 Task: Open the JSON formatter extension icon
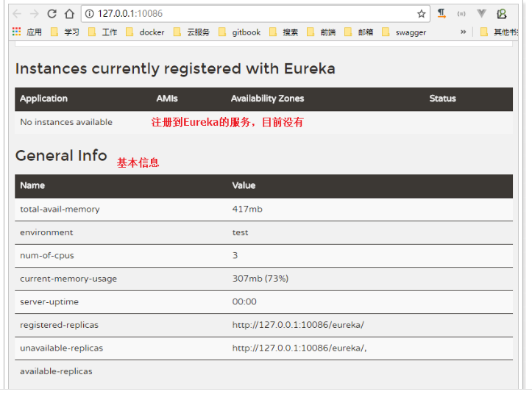click(x=461, y=14)
